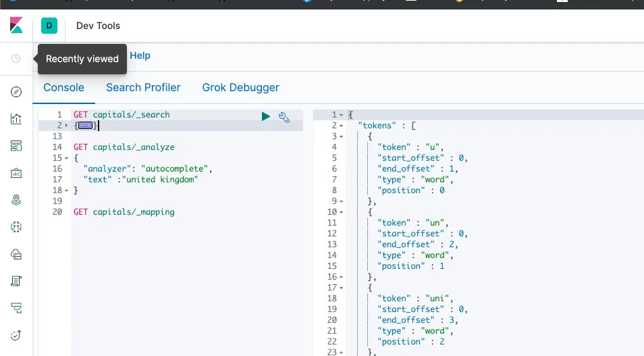Click "position" : 0 output line
The width and height of the screenshot is (644, 356).
[x=410, y=190]
